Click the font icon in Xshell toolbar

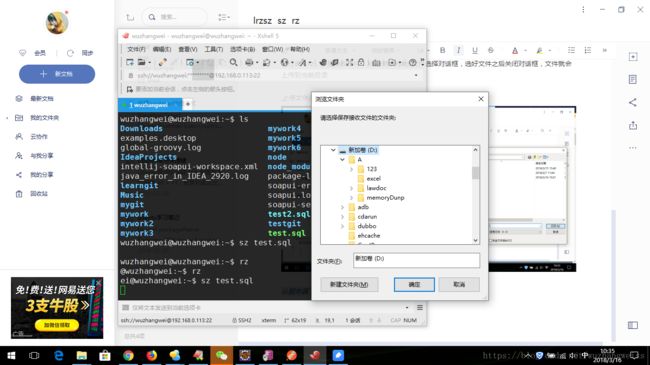(302, 63)
